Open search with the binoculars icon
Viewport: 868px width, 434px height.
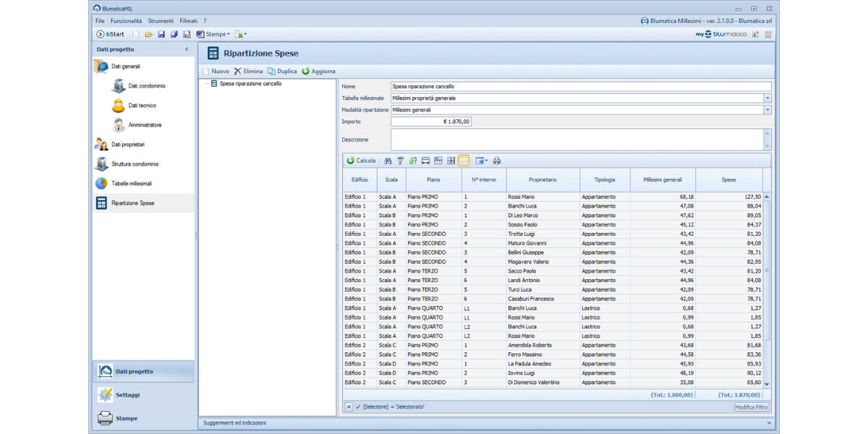click(x=388, y=161)
